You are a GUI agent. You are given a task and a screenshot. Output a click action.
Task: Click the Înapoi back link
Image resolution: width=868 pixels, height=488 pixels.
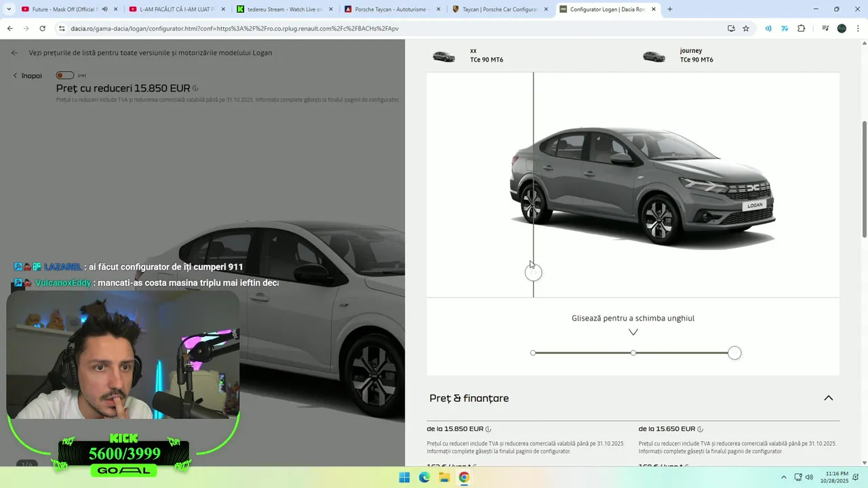point(28,75)
